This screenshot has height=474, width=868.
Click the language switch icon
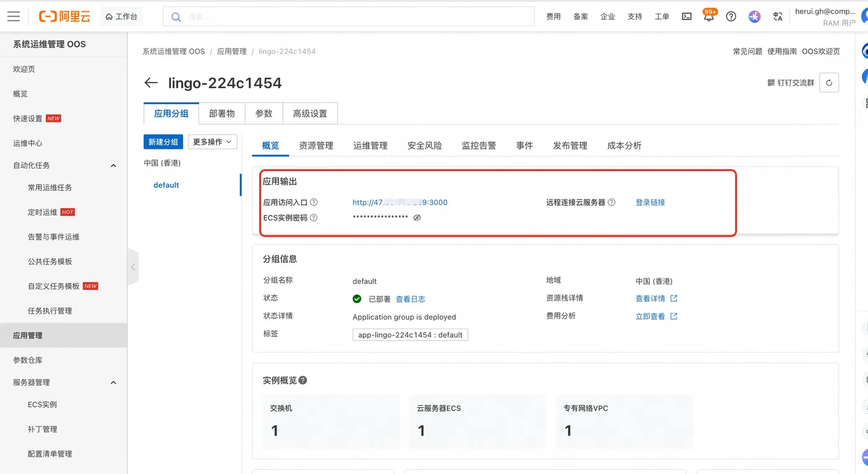777,17
